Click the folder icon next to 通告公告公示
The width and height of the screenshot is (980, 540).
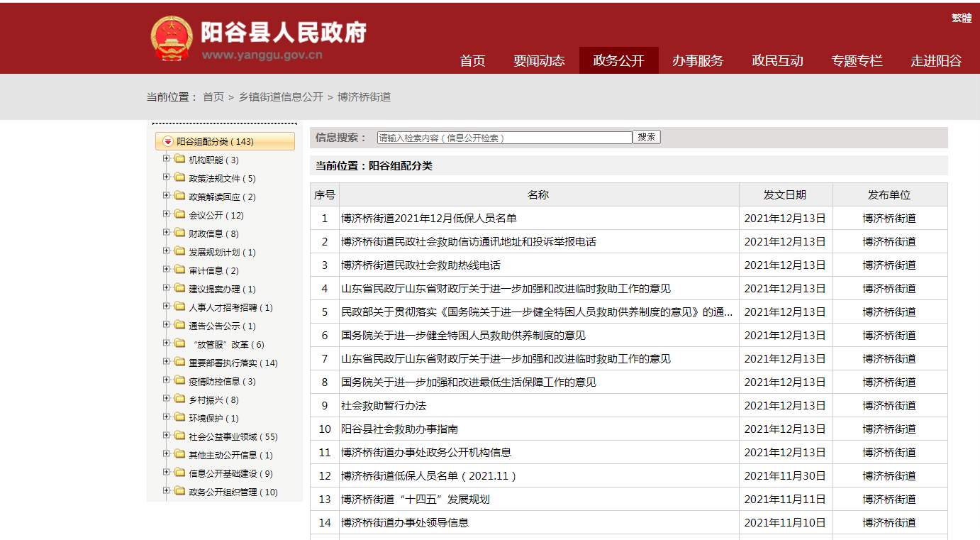point(180,325)
